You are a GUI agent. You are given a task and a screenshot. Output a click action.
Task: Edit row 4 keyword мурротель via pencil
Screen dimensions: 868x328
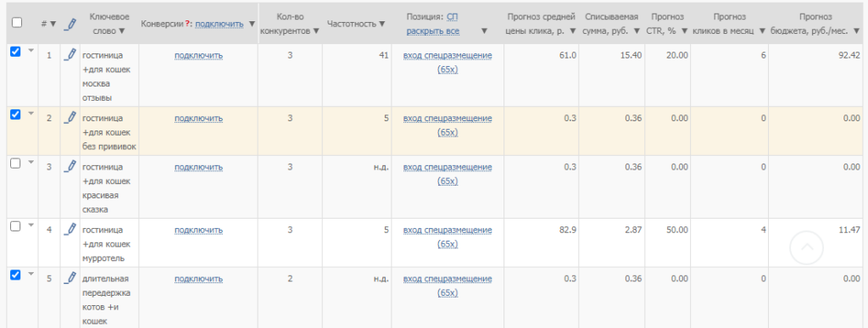[x=70, y=229]
